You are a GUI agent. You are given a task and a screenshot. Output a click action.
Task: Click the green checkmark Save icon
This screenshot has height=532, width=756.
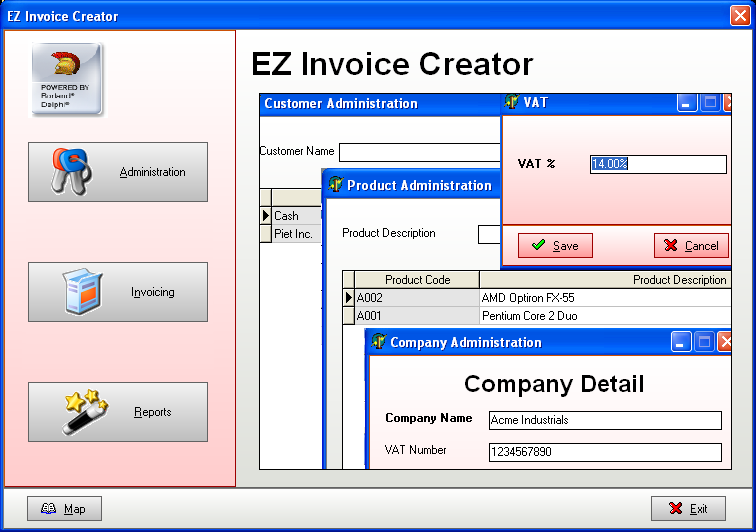(538, 245)
